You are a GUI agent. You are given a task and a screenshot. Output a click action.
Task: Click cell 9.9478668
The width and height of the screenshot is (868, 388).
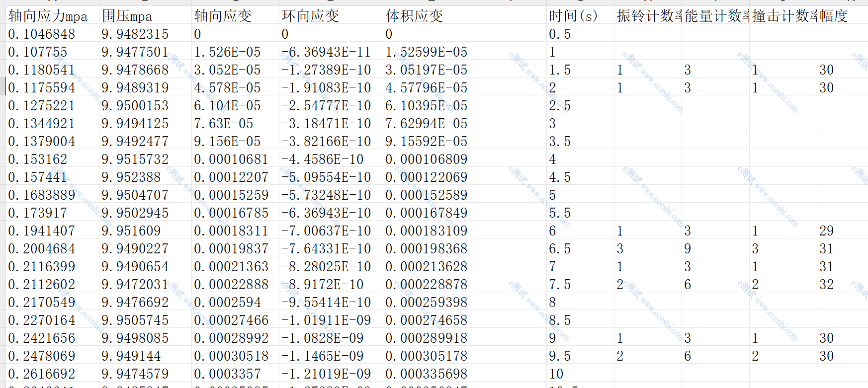(145, 69)
